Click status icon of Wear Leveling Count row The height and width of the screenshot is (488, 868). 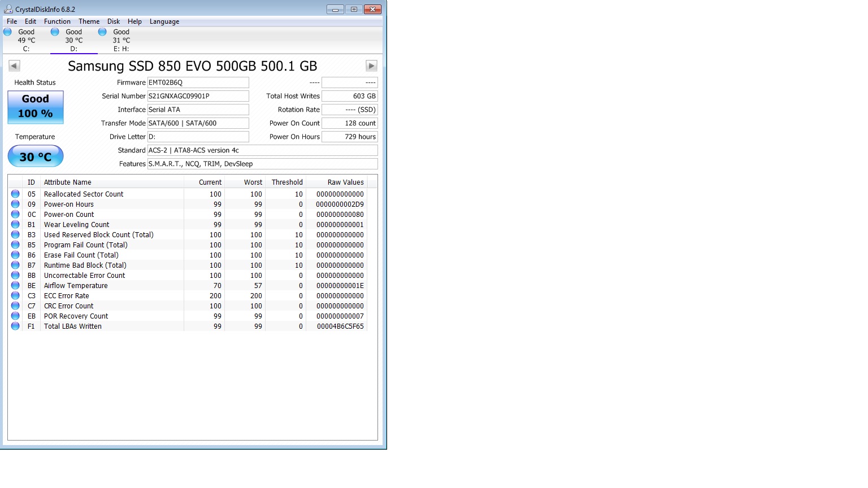(15, 224)
